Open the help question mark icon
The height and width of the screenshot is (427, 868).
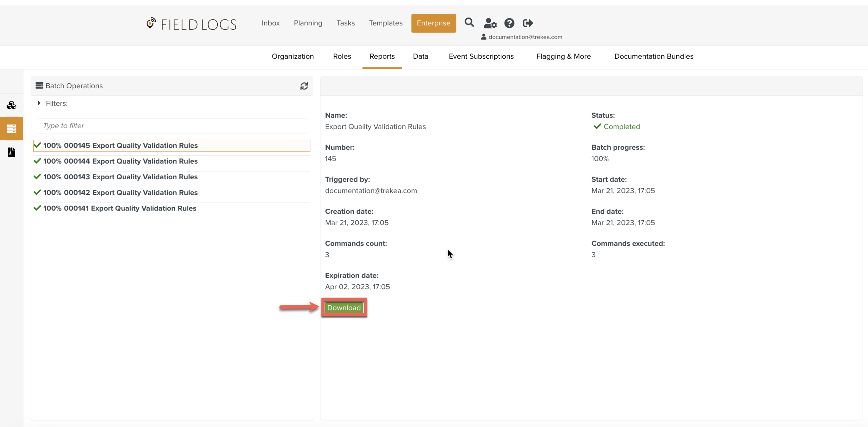[509, 23]
